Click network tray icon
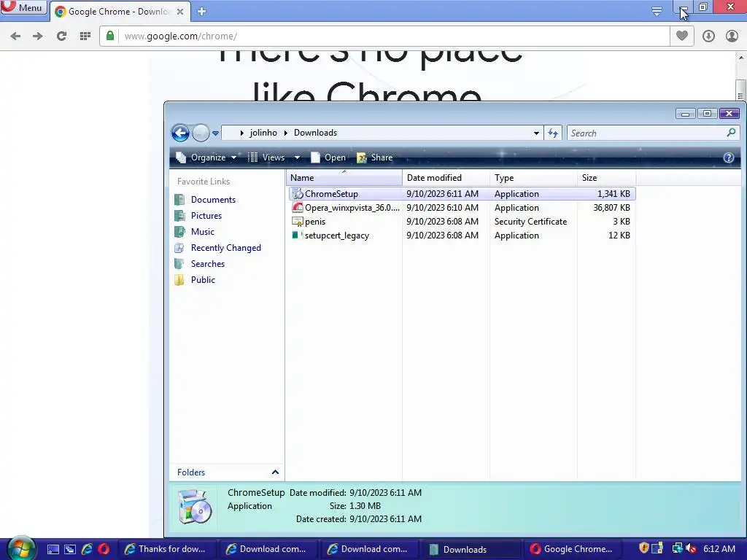 pyautogui.click(x=677, y=548)
